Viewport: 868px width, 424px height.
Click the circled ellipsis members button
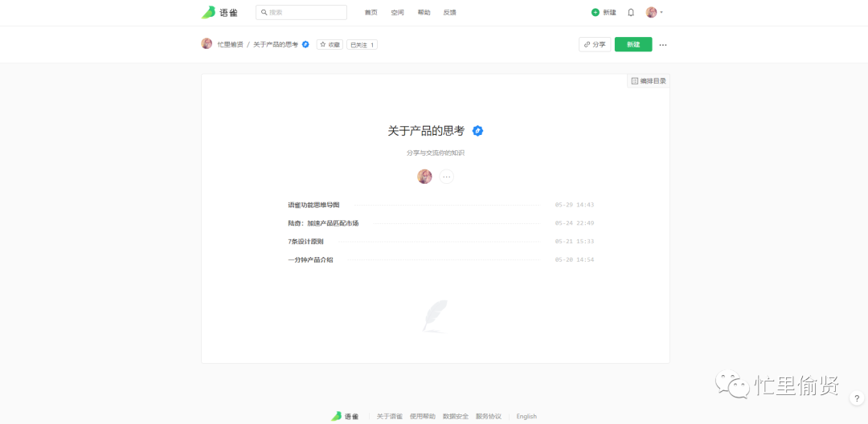coord(447,177)
